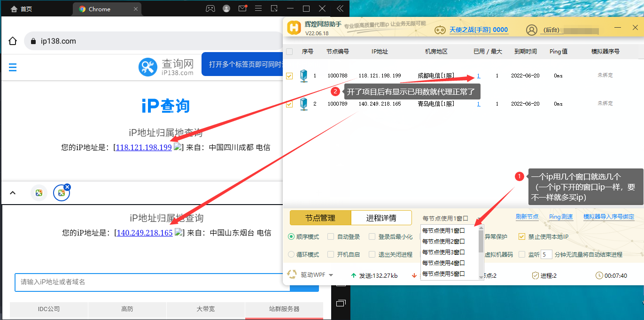The image size is (644, 320).
Task: Open the 站群服务器 tab on ip138
Action: click(x=284, y=309)
